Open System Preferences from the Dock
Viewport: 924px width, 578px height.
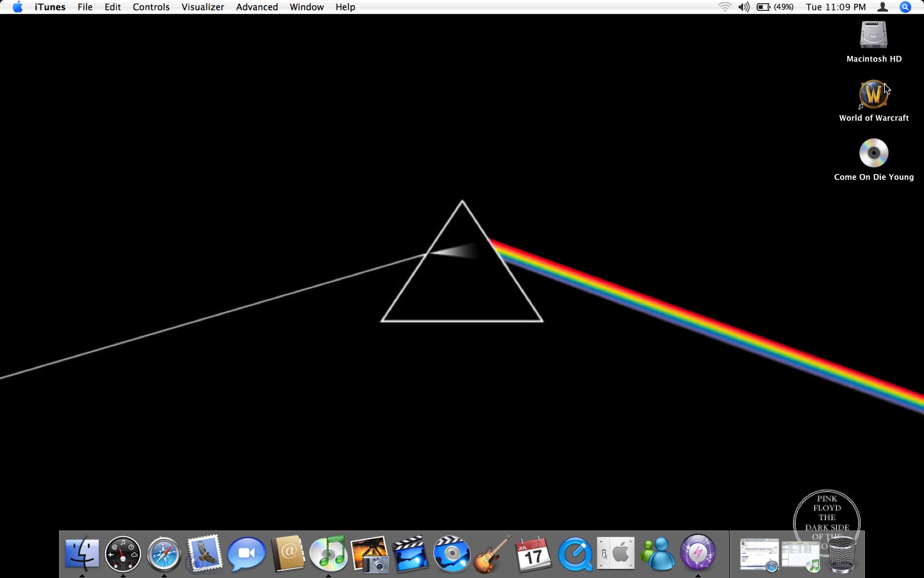tap(616, 554)
